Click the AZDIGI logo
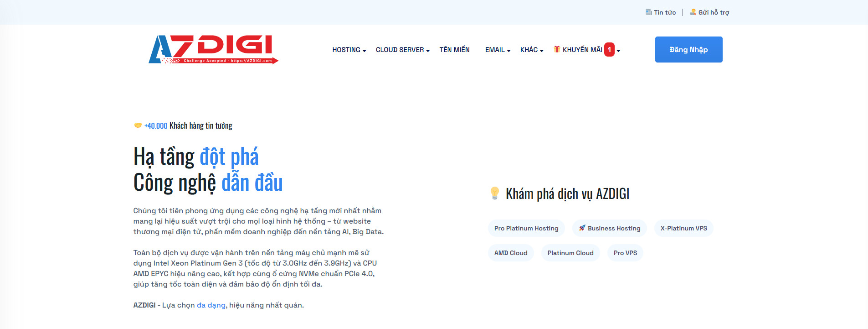Screen dimensions: 868x329 (x=213, y=49)
